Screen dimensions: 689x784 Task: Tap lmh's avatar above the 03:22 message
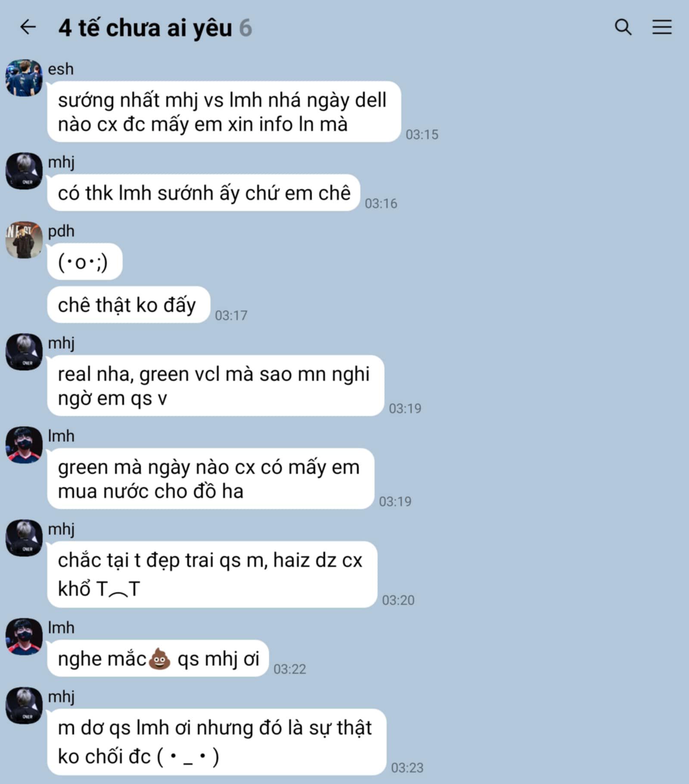(x=24, y=636)
